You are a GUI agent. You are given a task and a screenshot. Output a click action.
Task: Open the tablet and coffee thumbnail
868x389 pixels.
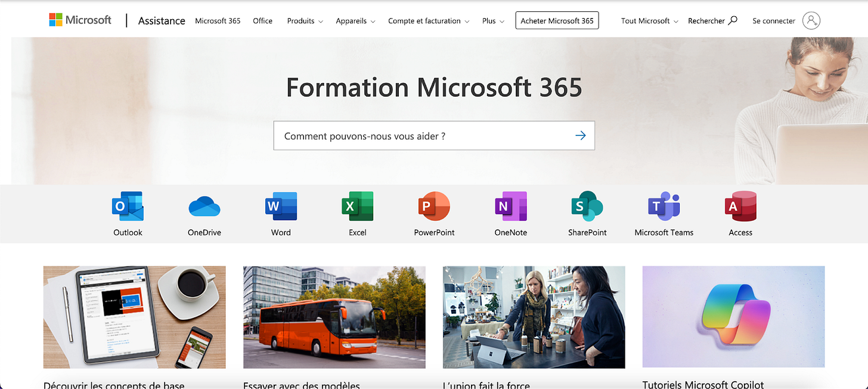point(135,317)
